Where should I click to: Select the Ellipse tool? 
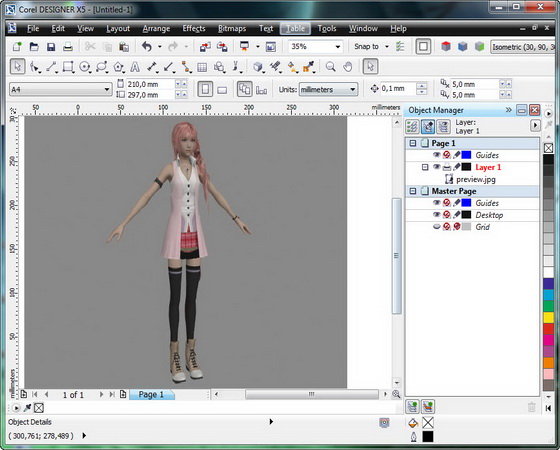(85, 66)
